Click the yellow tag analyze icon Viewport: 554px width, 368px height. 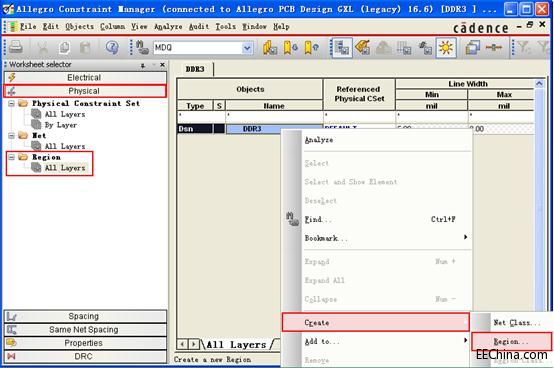[x=363, y=47]
